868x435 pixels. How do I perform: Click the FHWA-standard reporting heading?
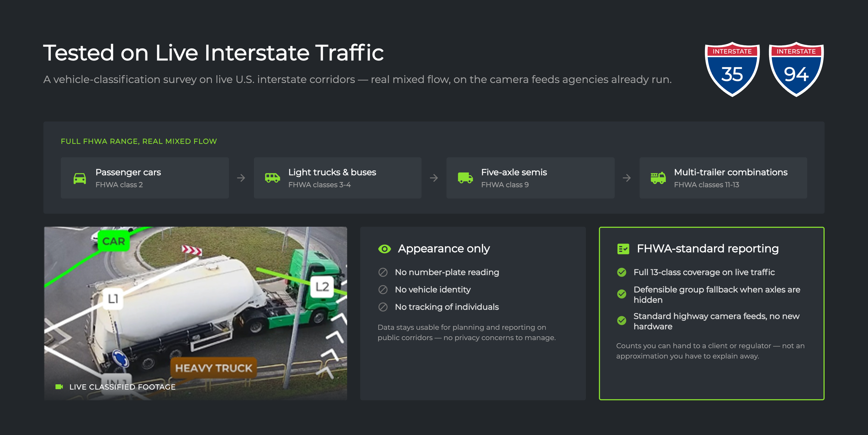click(x=708, y=249)
